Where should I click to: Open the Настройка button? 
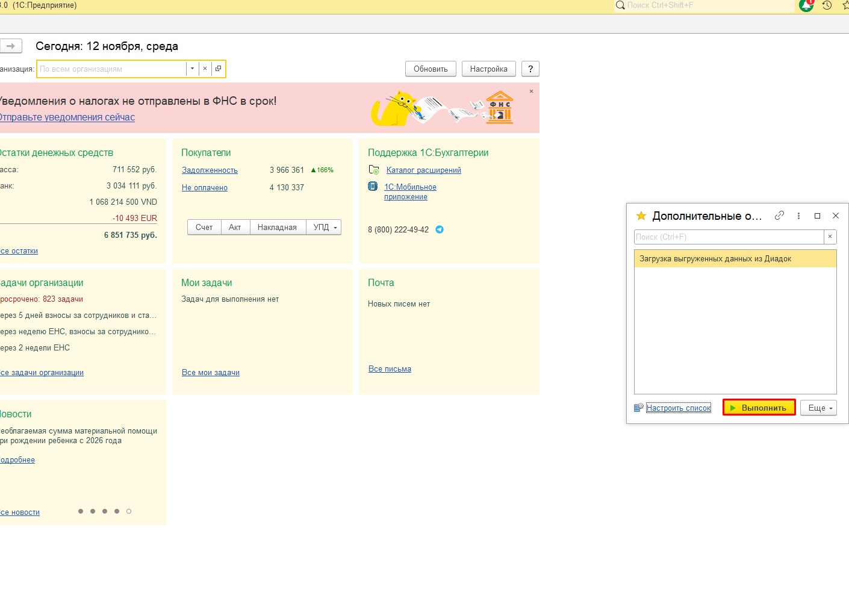(489, 69)
